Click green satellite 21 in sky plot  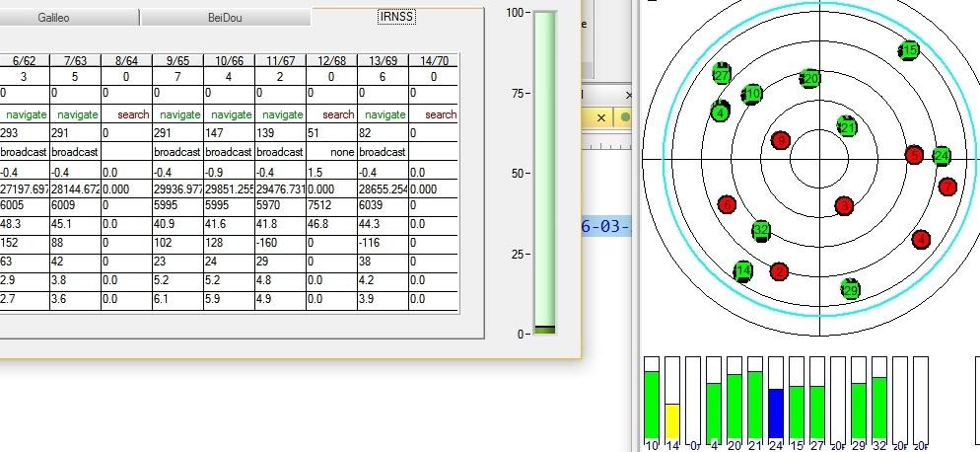[x=847, y=127]
